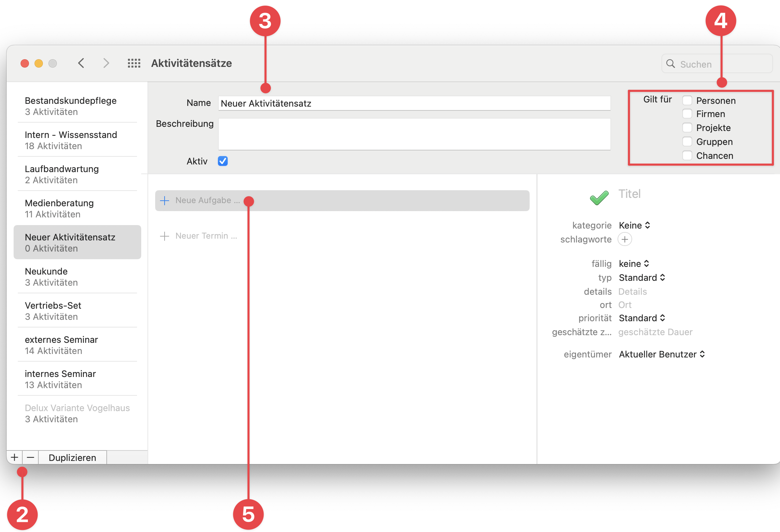
Task: Select the Medienberatung activity set
Action: point(59,208)
